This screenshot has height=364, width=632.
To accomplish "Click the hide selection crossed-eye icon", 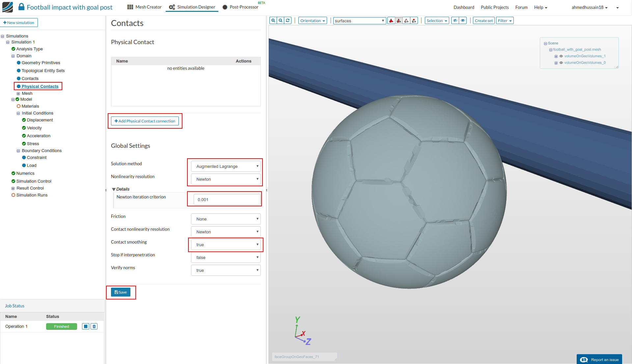I will (455, 21).
